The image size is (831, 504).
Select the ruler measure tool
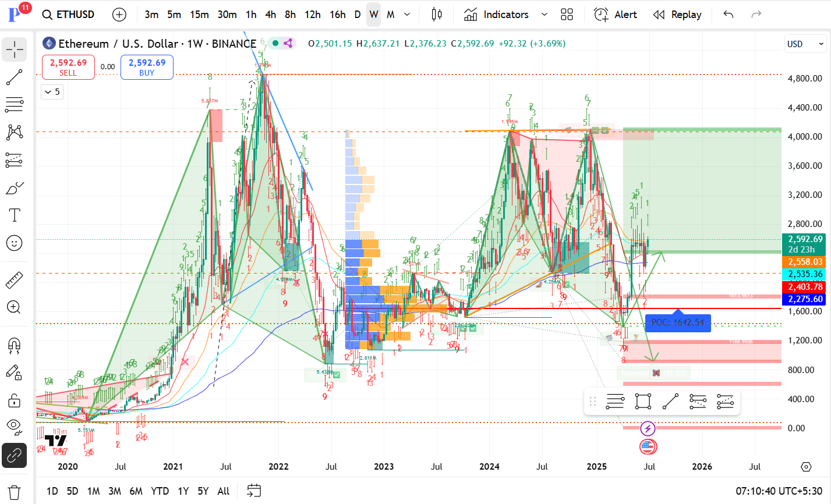[15, 281]
